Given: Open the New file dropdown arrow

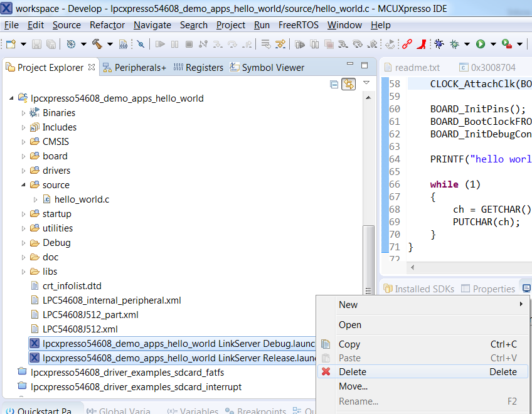Looking at the screenshot, I should pos(23,44).
